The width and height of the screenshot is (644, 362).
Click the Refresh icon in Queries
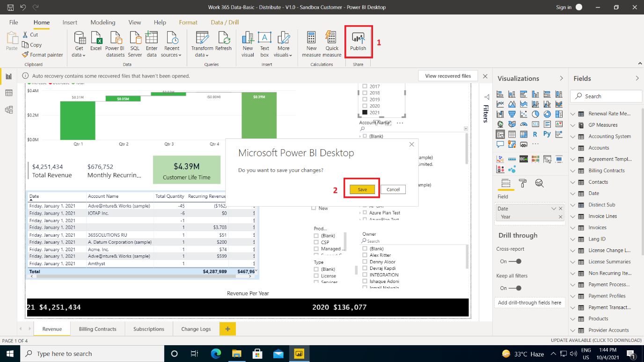point(223,41)
